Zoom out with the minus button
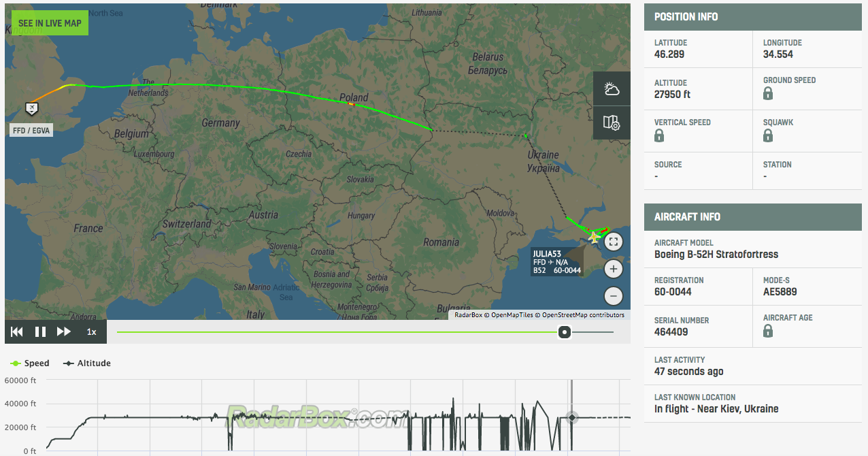This screenshot has width=868, height=456. pyautogui.click(x=614, y=296)
